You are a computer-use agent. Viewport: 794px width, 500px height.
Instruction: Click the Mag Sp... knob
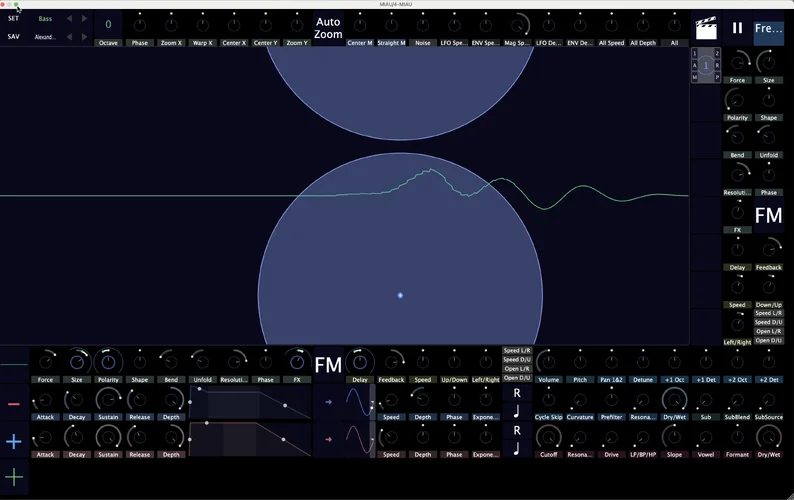(x=517, y=24)
